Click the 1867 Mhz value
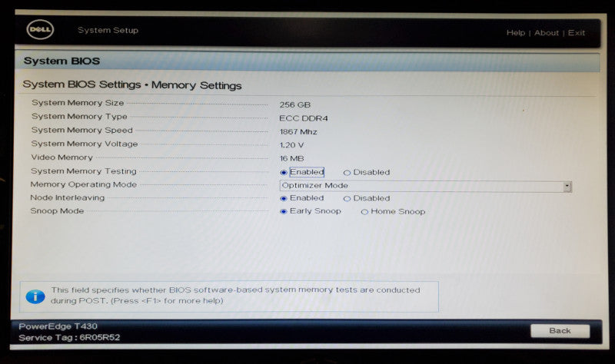Screen dimensions: 615x364 click(298, 131)
